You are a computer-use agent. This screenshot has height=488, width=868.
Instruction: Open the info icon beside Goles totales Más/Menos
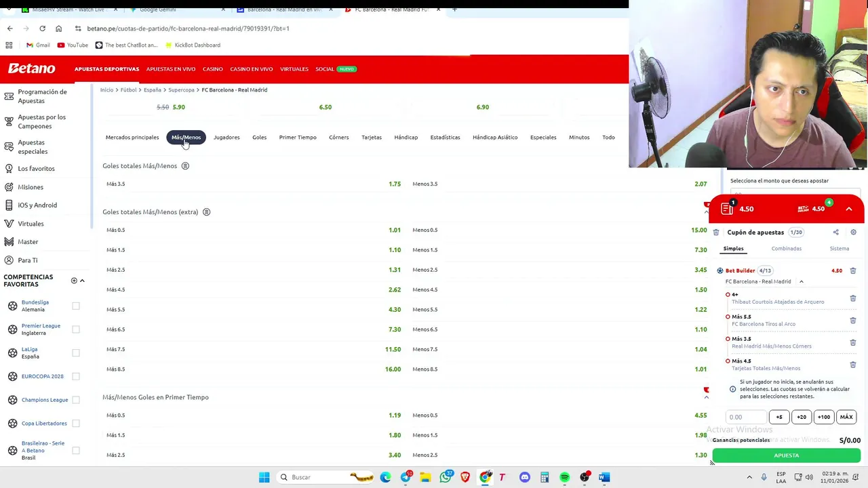pos(185,165)
